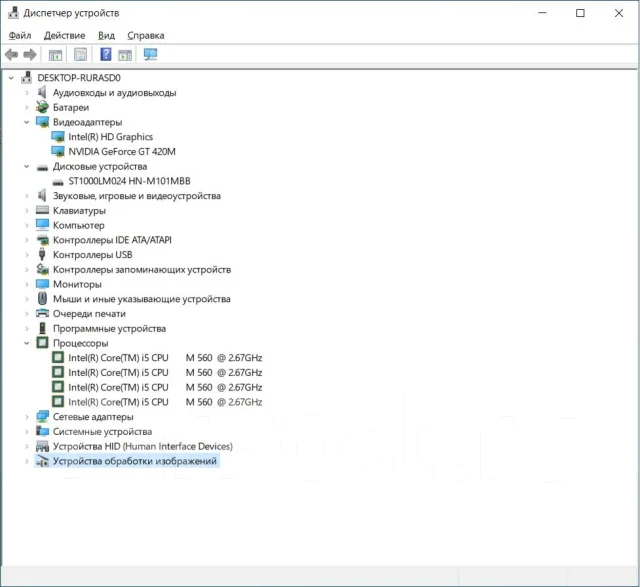Viewport: 640px width, 587px height.
Task: Select NVIDIA GeForce GT 420M entry
Action: click(x=122, y=151)
